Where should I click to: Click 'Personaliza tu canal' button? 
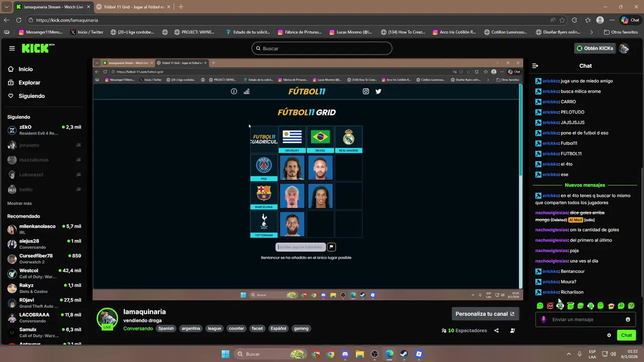(485, 314)
